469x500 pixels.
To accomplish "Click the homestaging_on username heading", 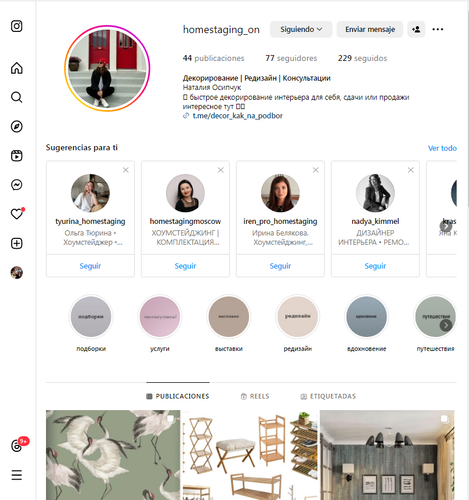I will 221,30.
